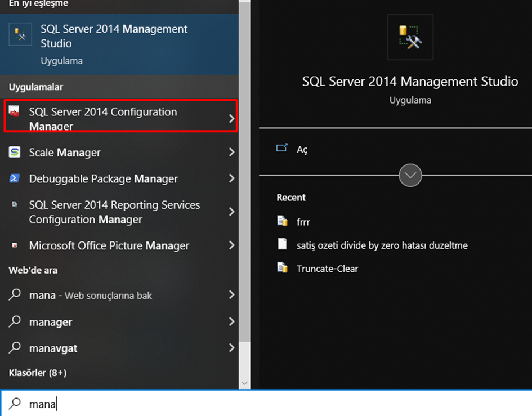Select SQL Server 2014 Configuration Manager result

pyautogui.click(x=120, y=116)
